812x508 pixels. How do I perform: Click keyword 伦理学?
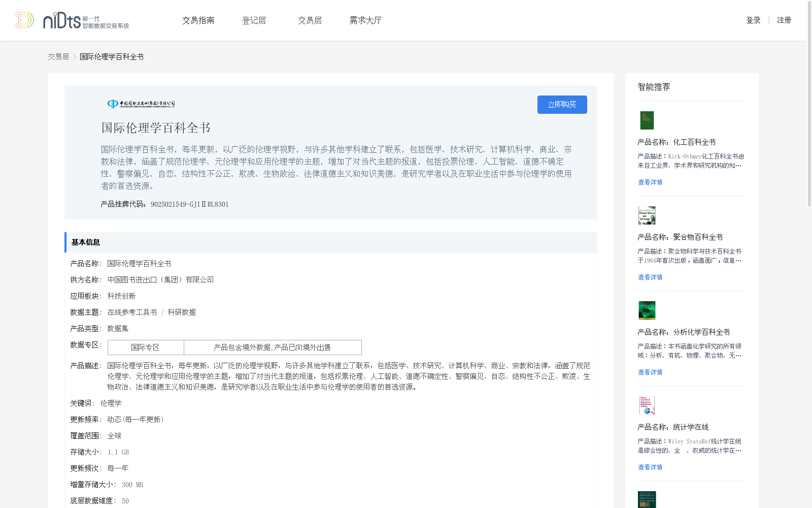coord(111,403)
